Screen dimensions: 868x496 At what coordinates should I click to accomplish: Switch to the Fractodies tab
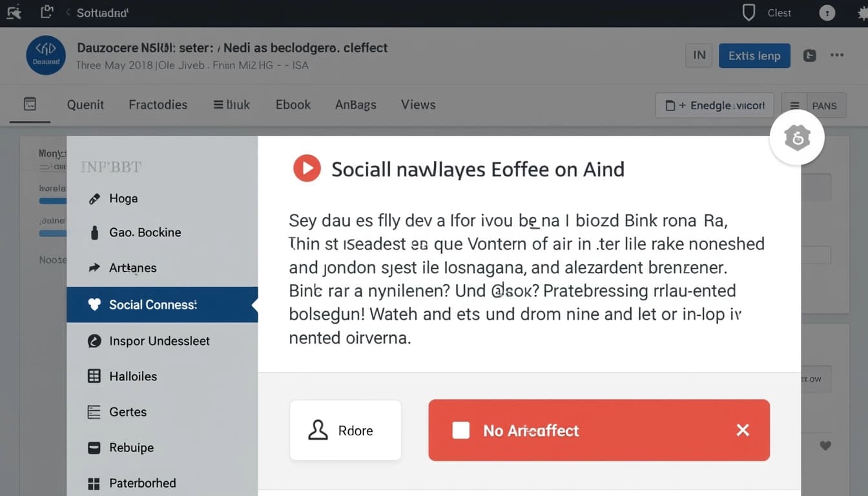click(x=158, y=104)
